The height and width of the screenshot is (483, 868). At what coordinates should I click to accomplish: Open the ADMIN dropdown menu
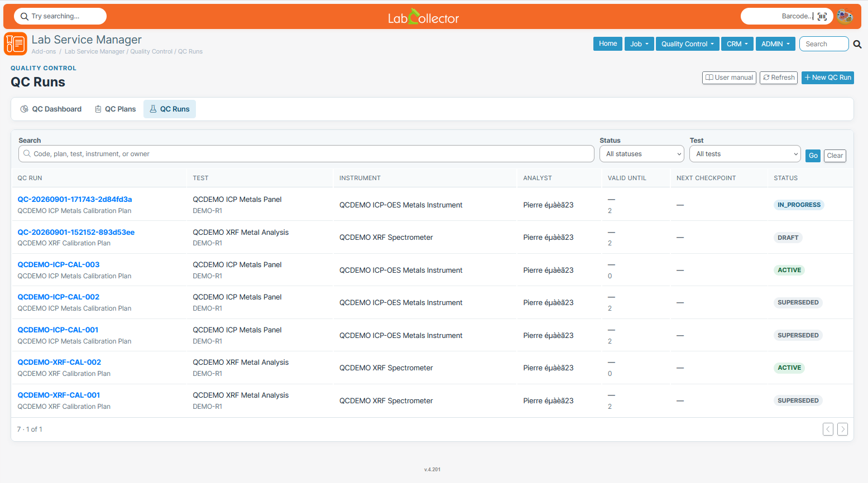[775, 44]
